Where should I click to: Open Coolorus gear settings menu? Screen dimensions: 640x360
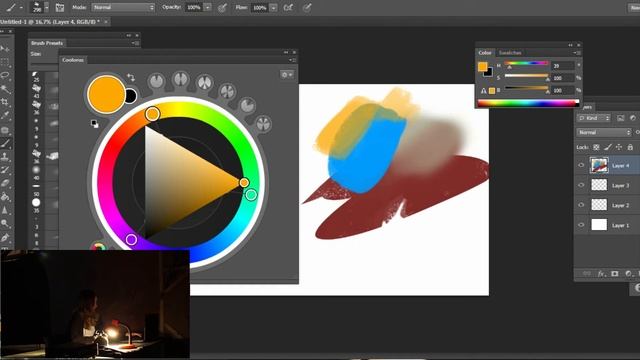pyautogui.click(x=287, y=75)
